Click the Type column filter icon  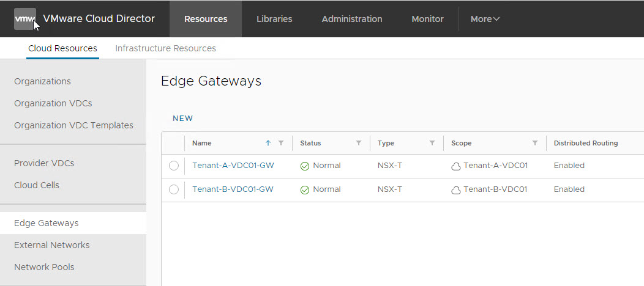(432, 143)
